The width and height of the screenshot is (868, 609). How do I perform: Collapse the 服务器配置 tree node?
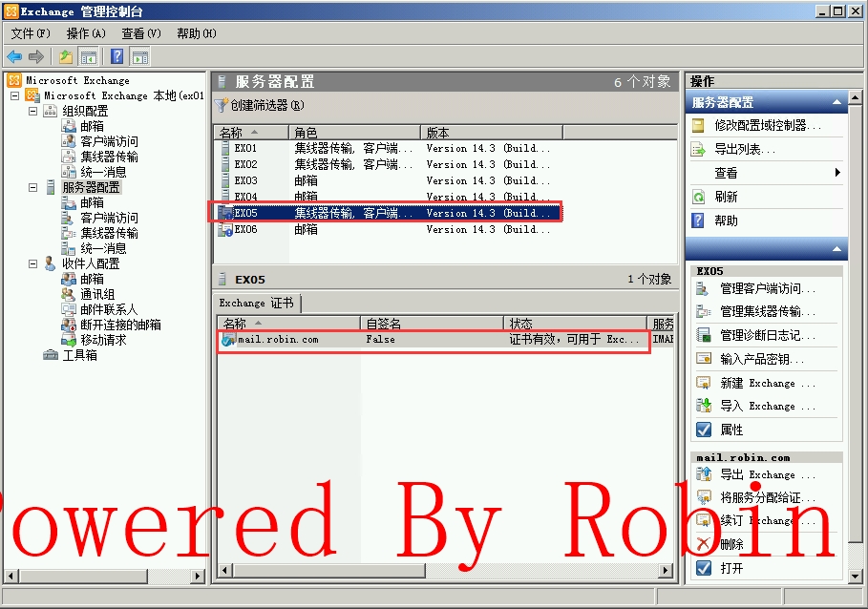(32, 187)
